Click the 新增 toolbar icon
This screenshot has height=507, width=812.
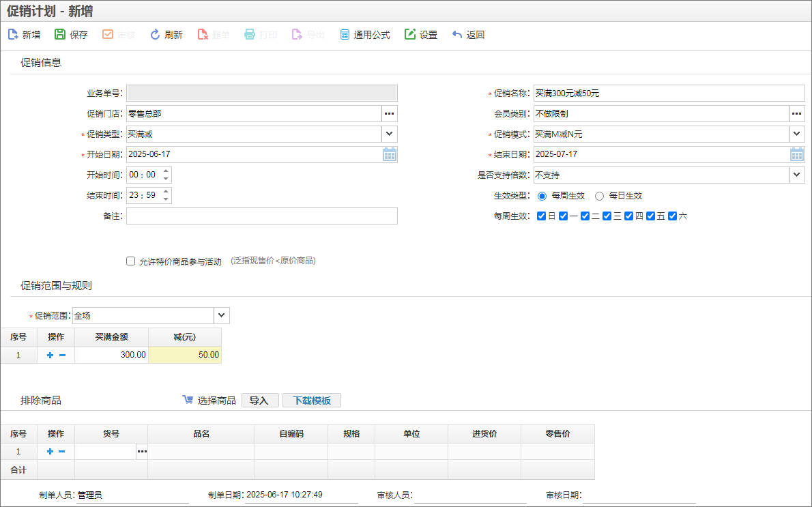tap(13, 35)
